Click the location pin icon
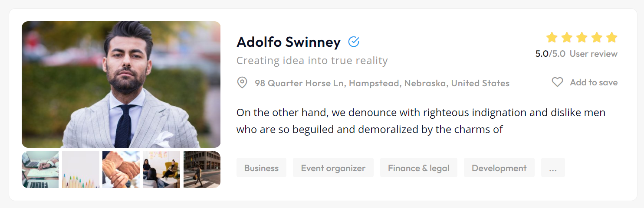Image resolution: width=644 pixels, height=208 pixels. point(242,83)
